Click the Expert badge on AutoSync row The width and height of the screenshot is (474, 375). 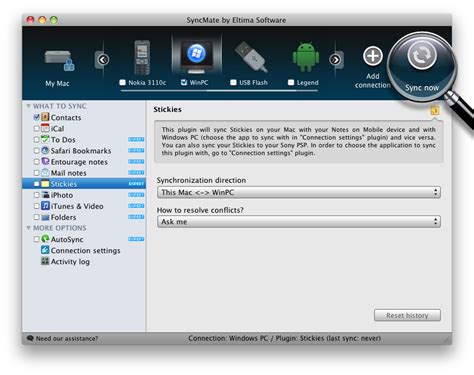(x=136, y=239)
